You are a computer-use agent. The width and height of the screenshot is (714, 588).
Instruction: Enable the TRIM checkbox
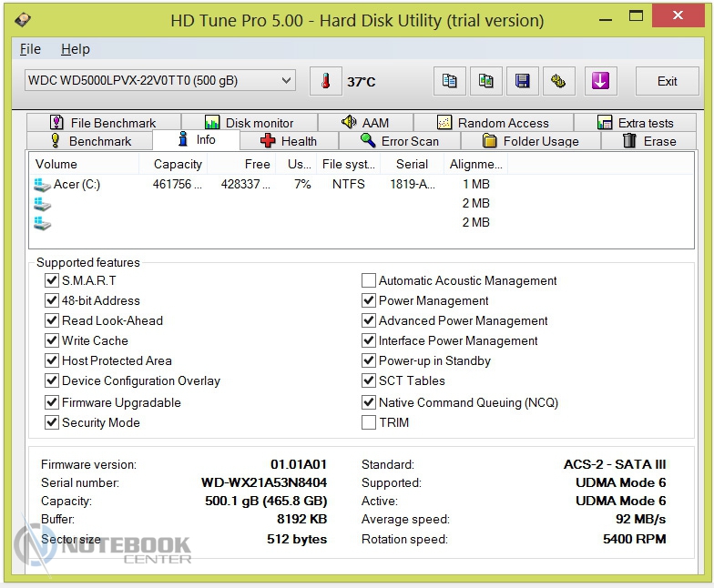368,422
